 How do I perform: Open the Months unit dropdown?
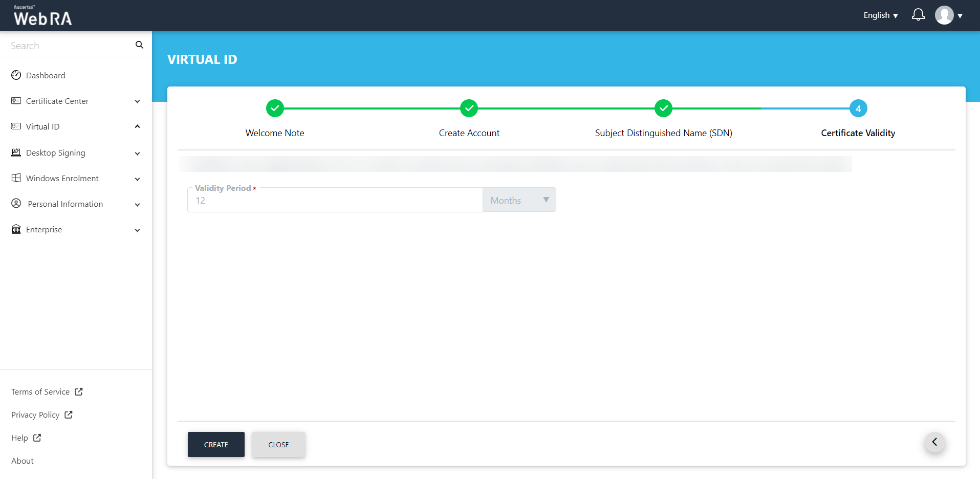tap(519, 200)
